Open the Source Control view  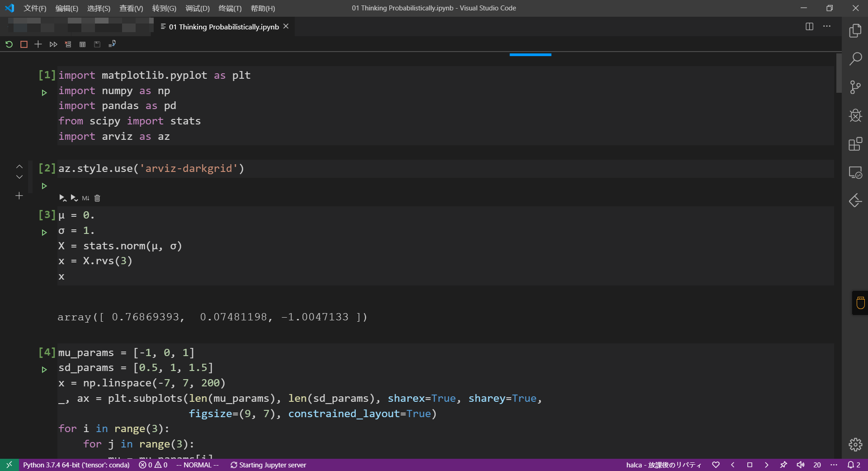[x=855, y=87]
